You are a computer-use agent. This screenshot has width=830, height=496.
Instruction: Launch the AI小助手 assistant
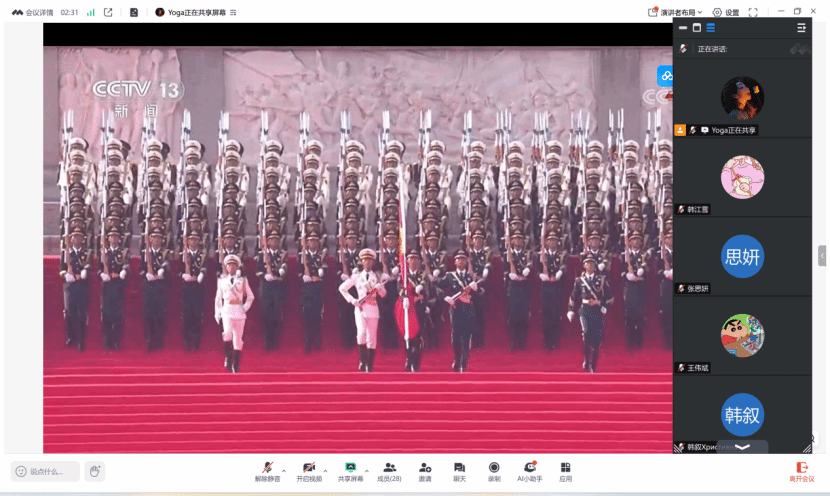coord(530,471)
